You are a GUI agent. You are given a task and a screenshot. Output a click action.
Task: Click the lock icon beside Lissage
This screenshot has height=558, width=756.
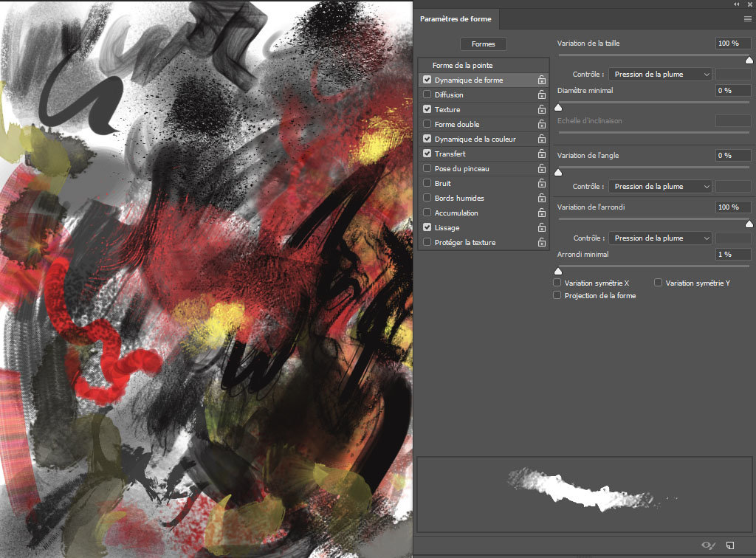click(x=542, y=227)
